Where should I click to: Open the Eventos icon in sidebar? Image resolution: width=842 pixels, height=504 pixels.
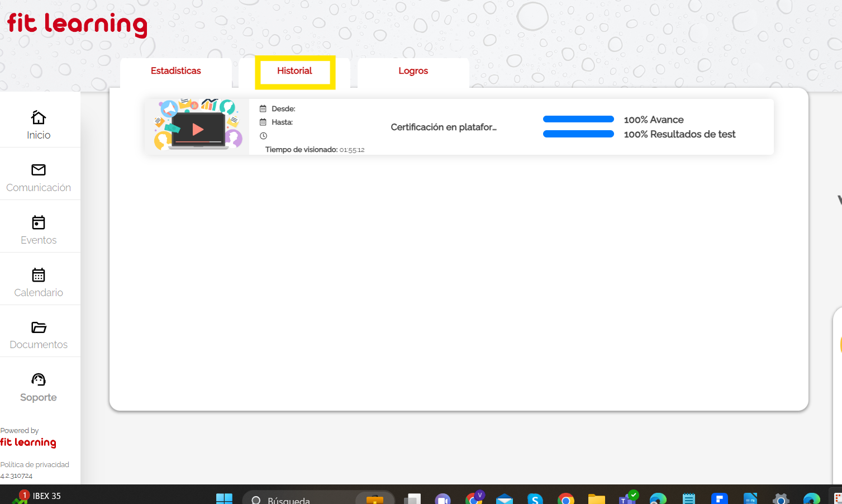39,222
